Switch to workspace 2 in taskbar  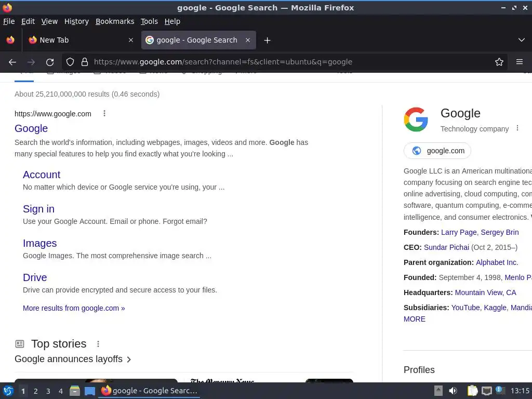pos(36,391)
